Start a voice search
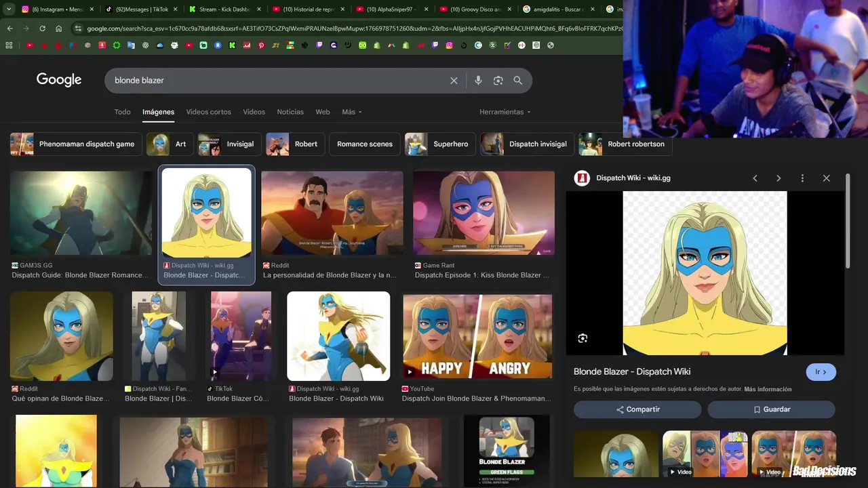The image size is (868, 488). tap(478, 81)
